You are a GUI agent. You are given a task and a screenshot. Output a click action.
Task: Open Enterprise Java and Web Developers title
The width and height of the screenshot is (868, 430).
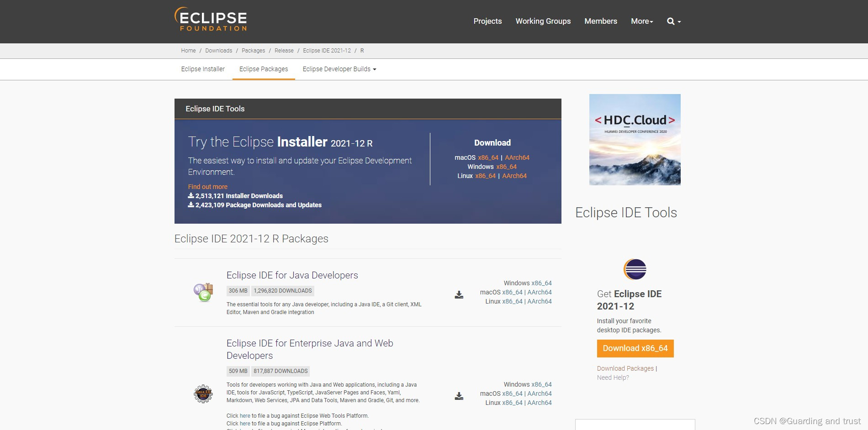310,349
